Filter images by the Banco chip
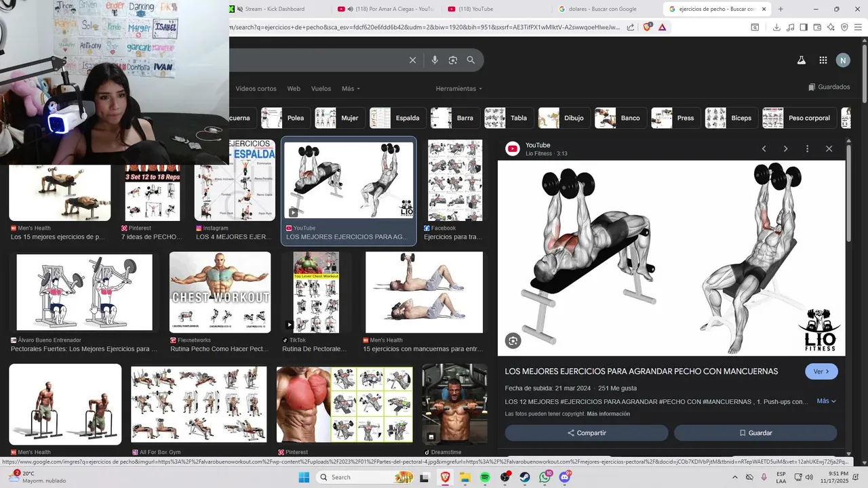Viewport: 868px width, 488px height. pyautogui.click(x=620, y=118)
